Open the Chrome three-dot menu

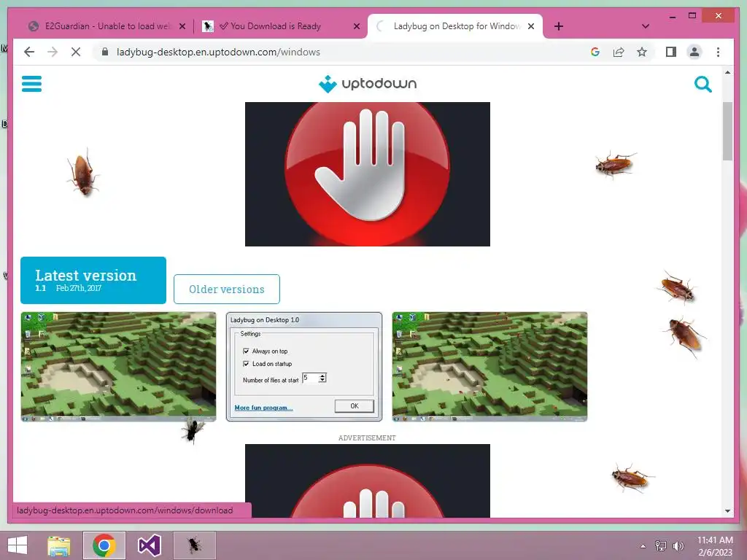[x=718, y=52]
